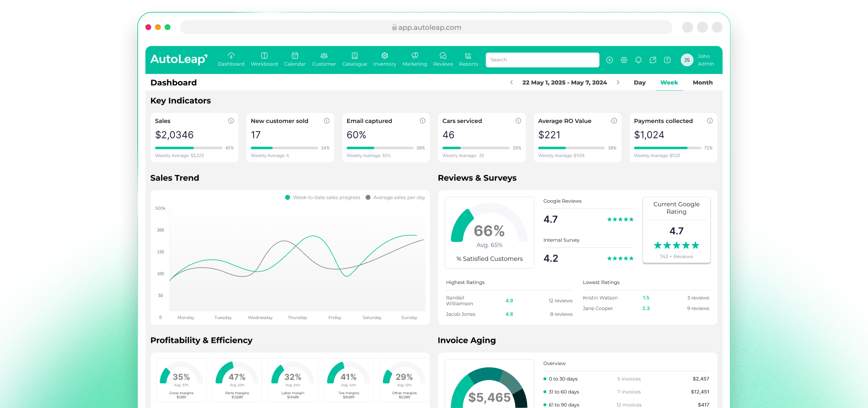Open the JS user profile avatar
868x408 pixels.
[687, 60]
